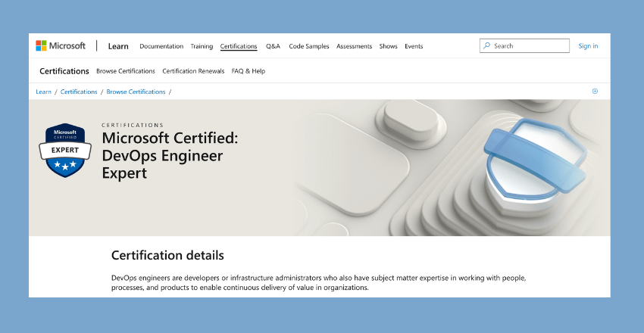Click the search magnifier icon
The height and width of the screenshot is (333, 644).
486,46
